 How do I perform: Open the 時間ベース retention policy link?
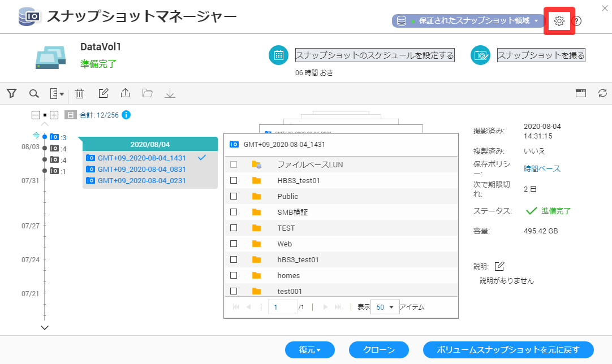point(542,168)
